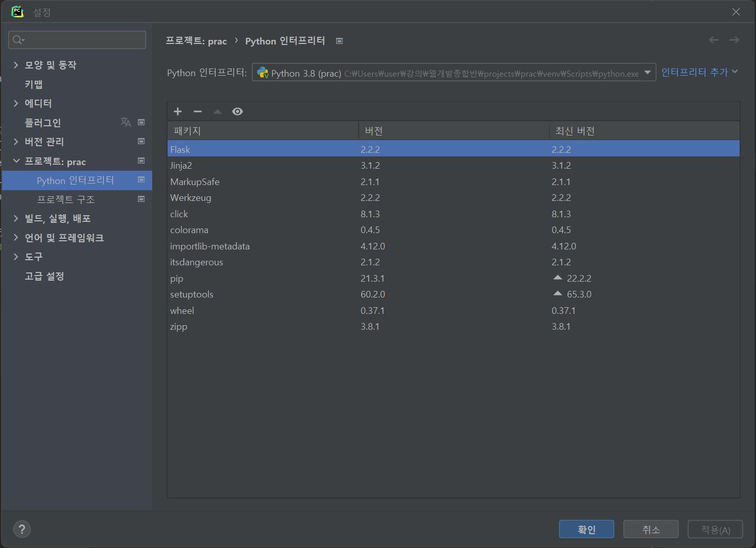The image size is (756, 548).
Task: Click the project-level icon in the sidebar Python 인터프리터 row
Action: pos(141,179)
